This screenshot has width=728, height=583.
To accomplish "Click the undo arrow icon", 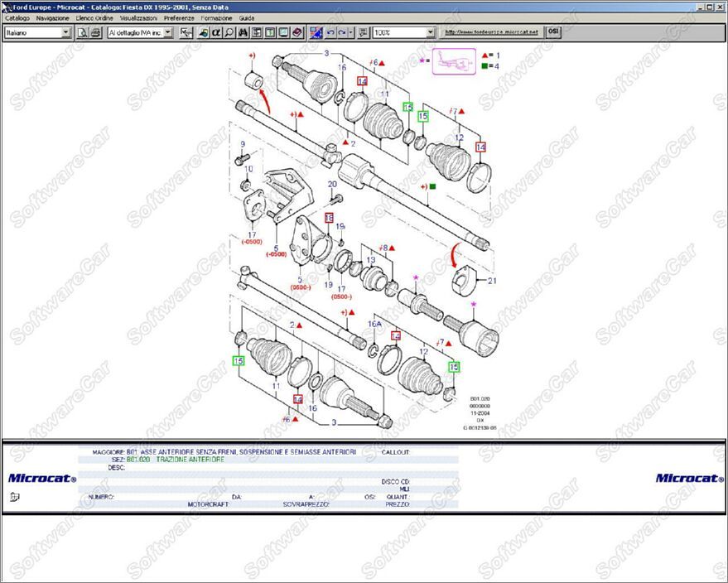I will [330, 32].
